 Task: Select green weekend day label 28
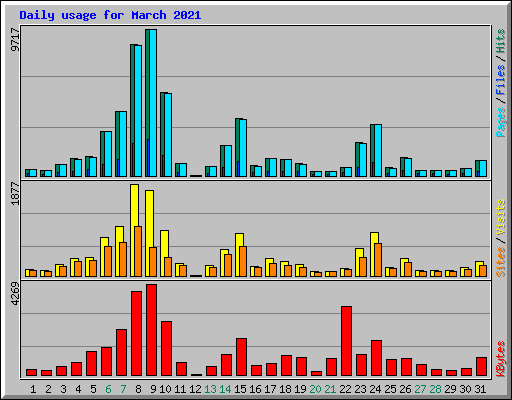pyautogui.click(x=435, y=389)
